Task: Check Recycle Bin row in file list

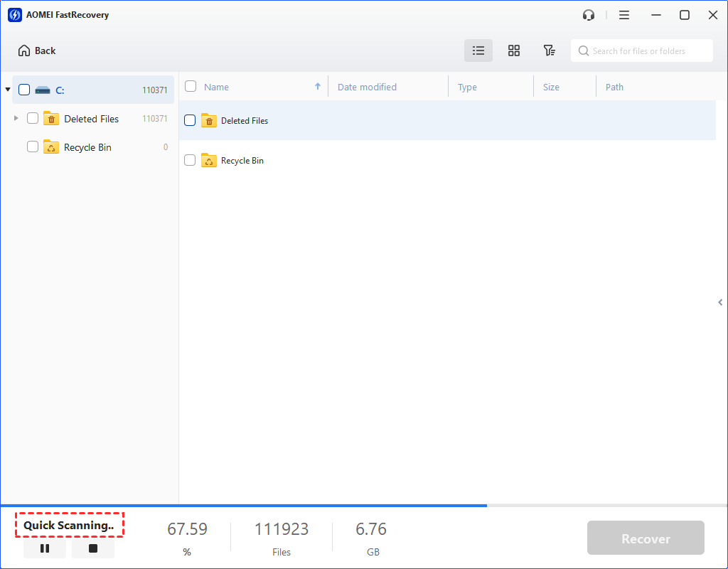Action: 190,160
